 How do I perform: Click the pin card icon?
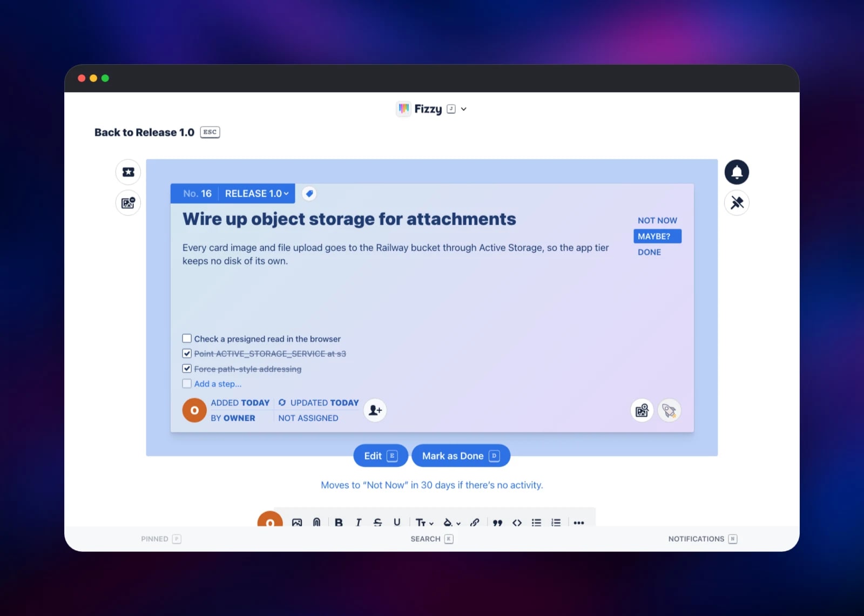click(x=737, y=203)
